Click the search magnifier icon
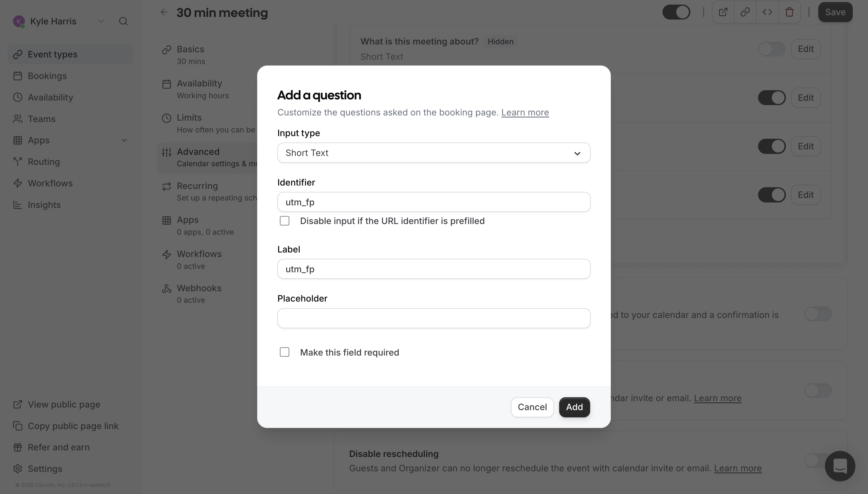The height and width of the screenshot is (494, 868). pyautogui.click(x=123, y=21)
